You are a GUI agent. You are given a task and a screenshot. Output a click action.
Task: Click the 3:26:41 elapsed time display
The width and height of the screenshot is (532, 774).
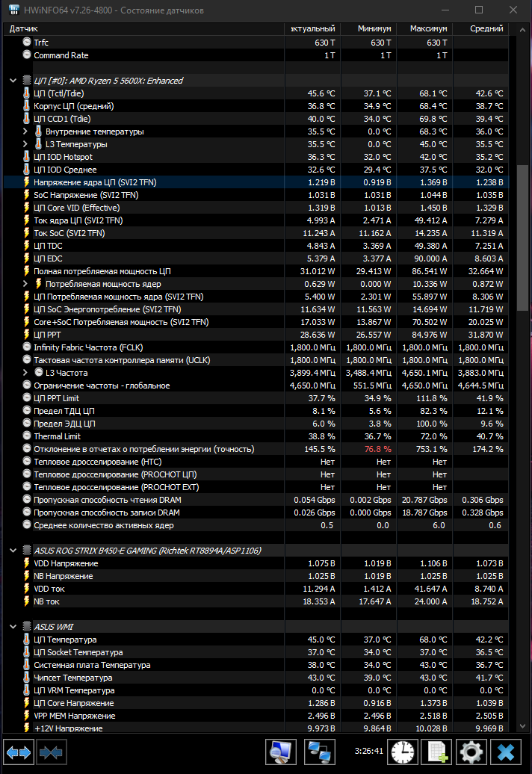pyautogui.click(x=368, y=751)
